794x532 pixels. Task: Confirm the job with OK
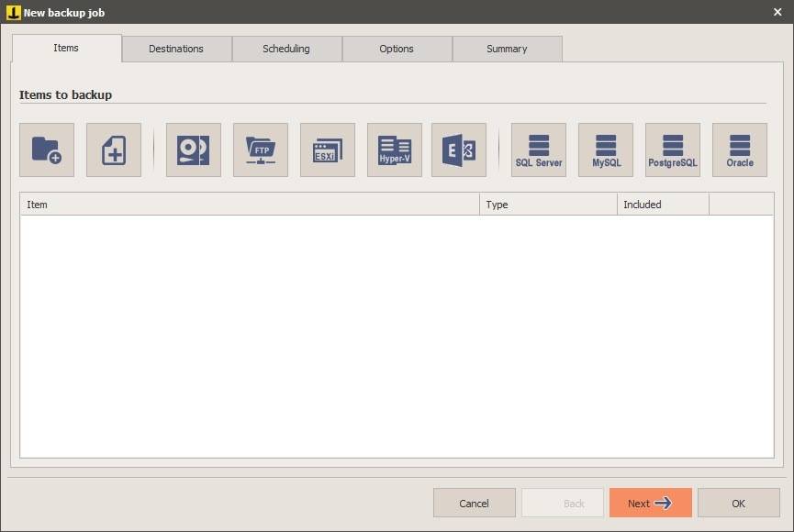click(x=738, y=503)
